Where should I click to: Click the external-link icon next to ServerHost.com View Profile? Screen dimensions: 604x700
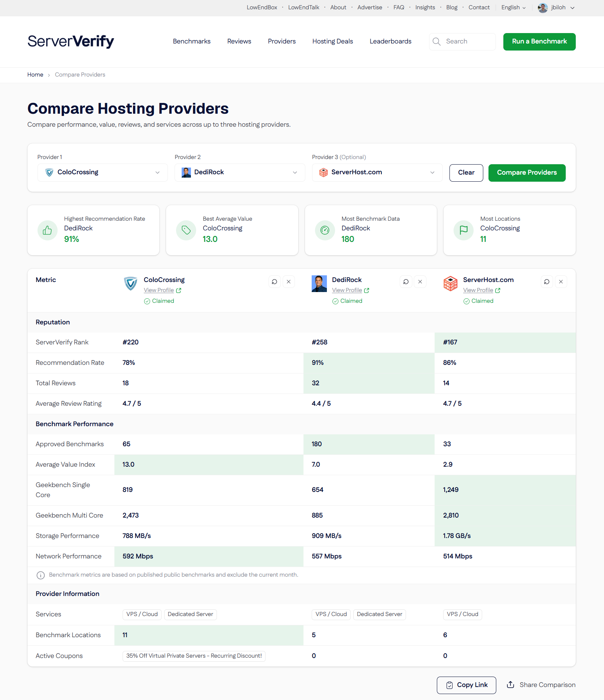[x=498, y=291]
